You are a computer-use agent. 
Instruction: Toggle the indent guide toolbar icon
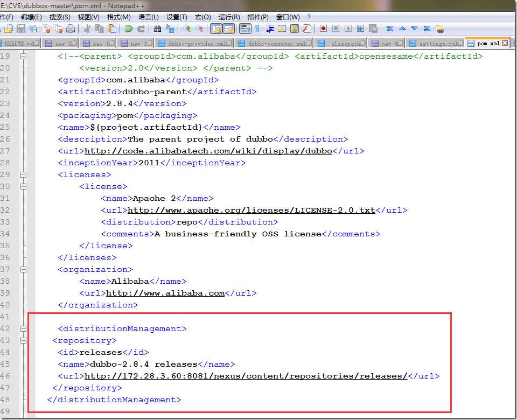(x=270, y=29)
